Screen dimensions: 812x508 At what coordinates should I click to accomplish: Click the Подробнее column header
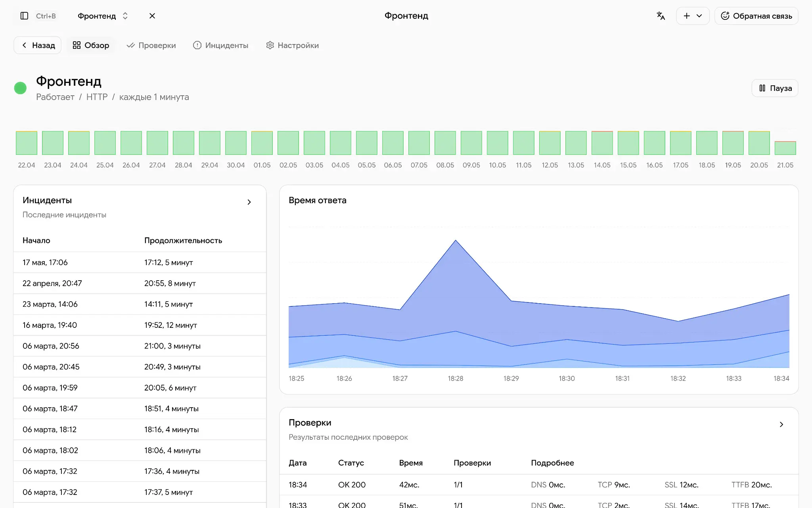click(x=552, y=463)
